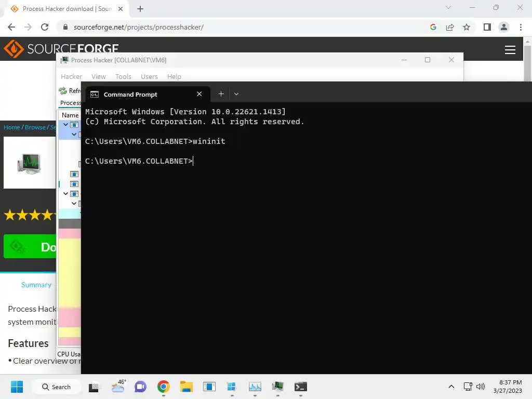Click the SourceForge page scrollbar
This screenshot has width=532, height=399.
pyautogui.click(x=527, y=64)
